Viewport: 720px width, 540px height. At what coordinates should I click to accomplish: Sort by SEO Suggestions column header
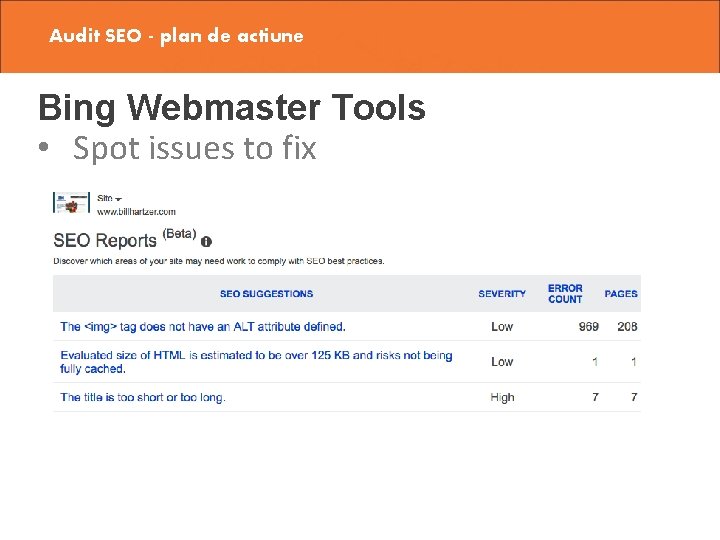pos(266,294)
